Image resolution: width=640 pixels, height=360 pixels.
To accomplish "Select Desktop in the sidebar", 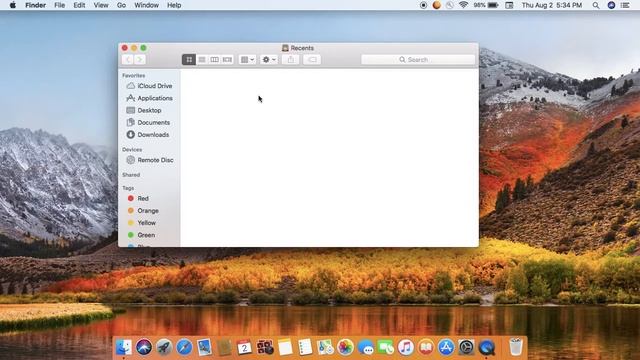I will pos(149,110).
